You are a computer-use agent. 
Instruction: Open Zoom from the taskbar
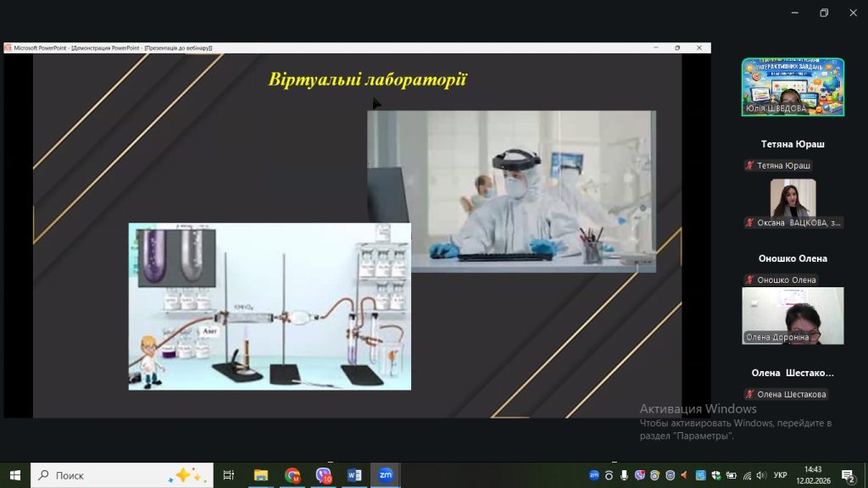385,475
